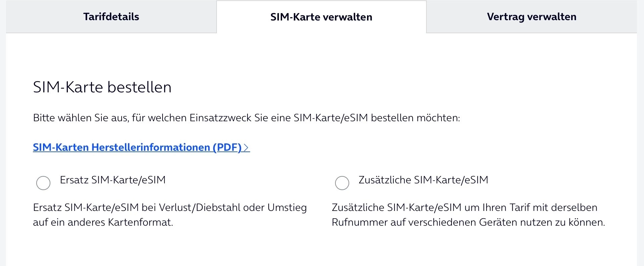Screen dimensions: 644x266
Task: Click the SIM-Karte bestellen heading
Action: coord(102,87)
